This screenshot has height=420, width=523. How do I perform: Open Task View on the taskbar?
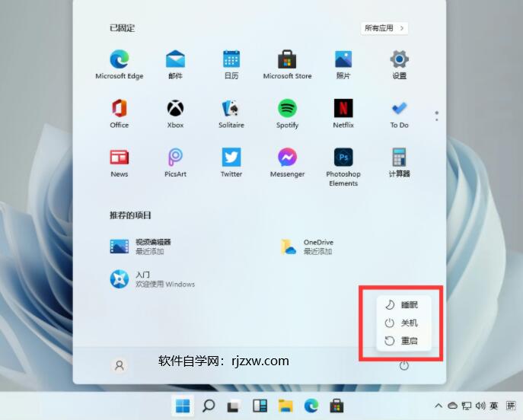234,406
